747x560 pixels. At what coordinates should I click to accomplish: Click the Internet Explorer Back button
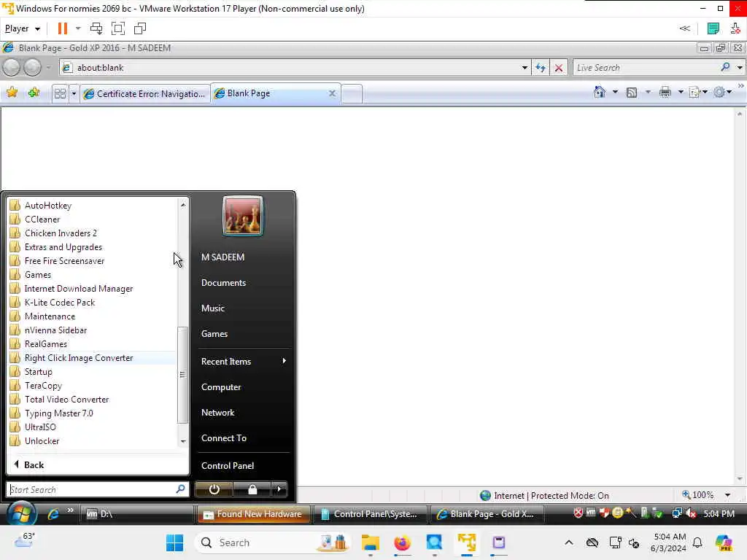tap(12, 68)
